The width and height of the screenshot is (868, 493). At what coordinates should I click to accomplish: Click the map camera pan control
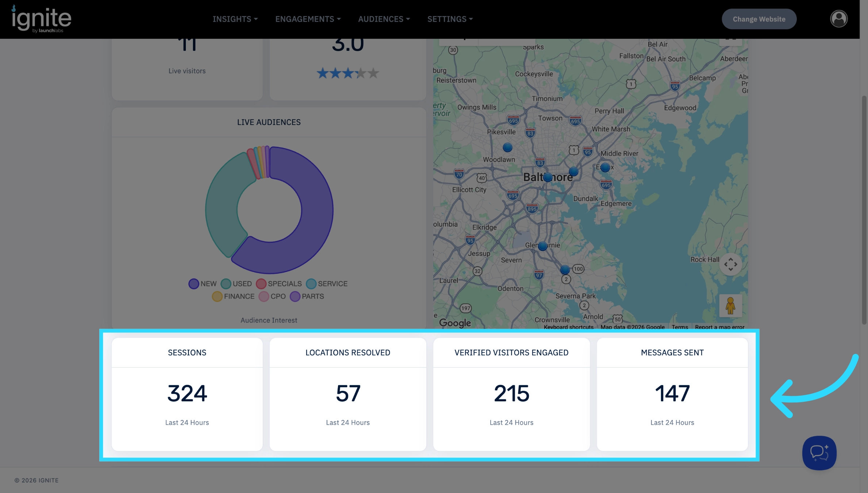point(730,264)
